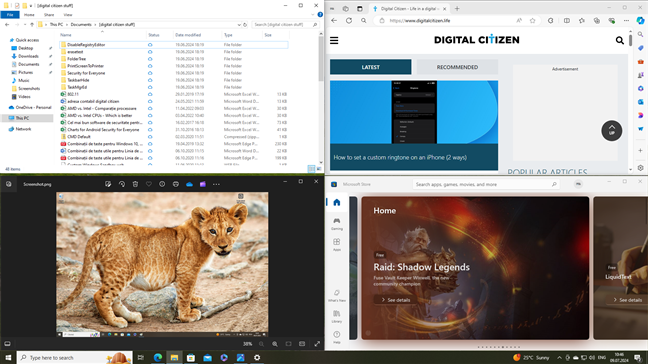
Task: Click the Explorer search box
Action: 285,25
